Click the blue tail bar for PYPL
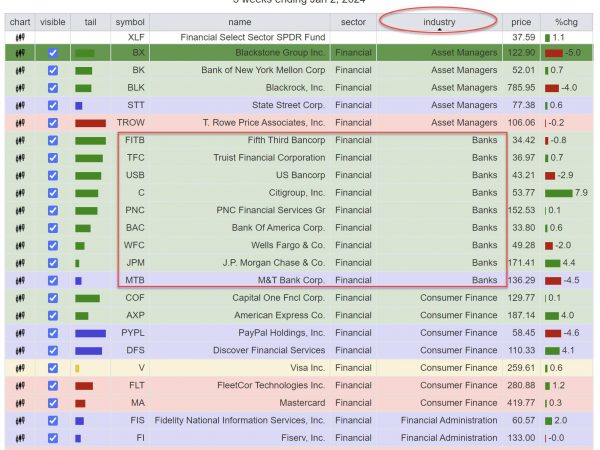This screenshot has width=600, height=450. 90,333
